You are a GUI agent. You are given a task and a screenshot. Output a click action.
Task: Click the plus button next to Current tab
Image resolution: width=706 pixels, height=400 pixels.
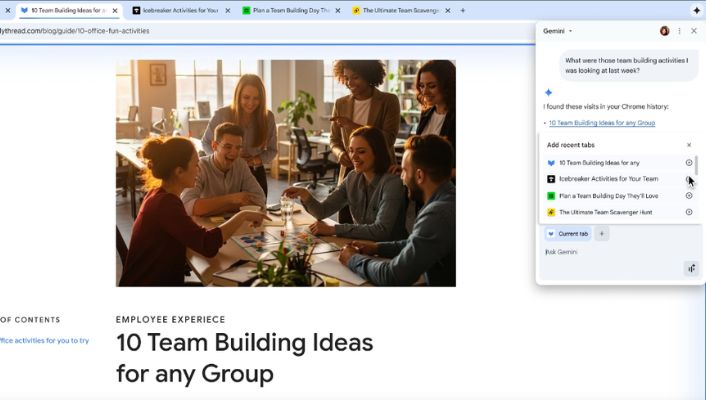[602, 234]
